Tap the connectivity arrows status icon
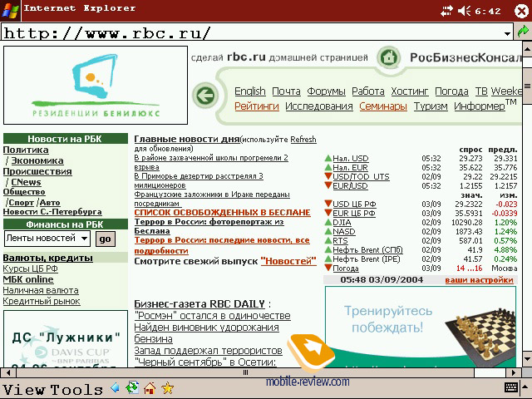 446,11
